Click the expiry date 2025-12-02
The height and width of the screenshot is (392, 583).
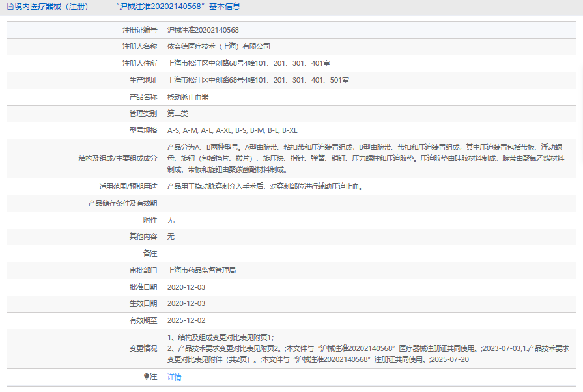tap(186, 320)
